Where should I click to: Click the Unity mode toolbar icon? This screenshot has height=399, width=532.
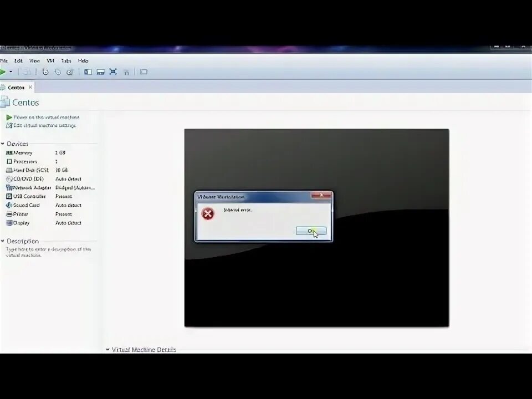point(126,72)
